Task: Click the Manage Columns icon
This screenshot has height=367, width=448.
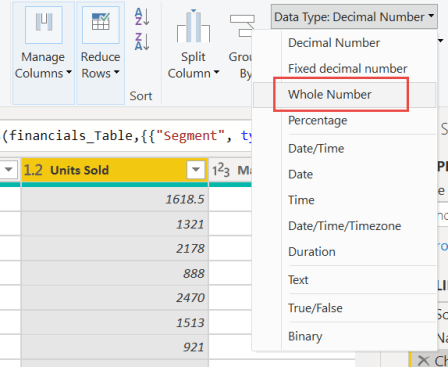Action: click(44, 25)
